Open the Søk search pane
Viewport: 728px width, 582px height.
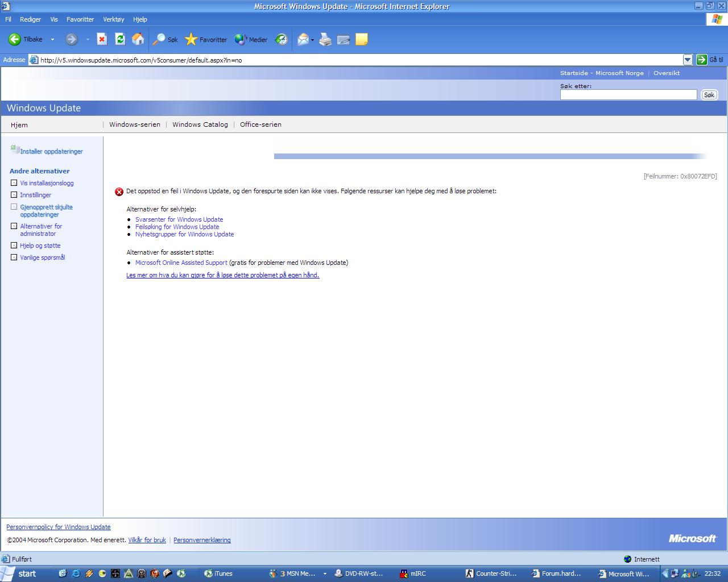(166, 39)
